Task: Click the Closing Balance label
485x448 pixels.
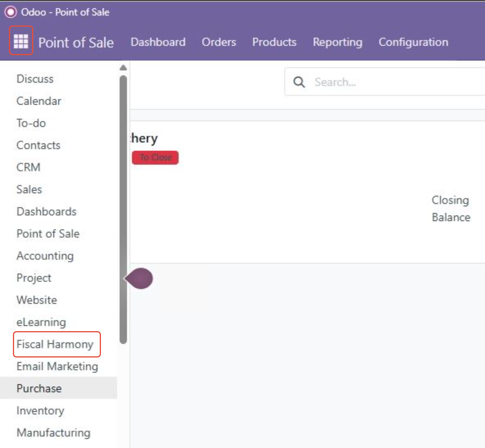Action: point(451,209)
